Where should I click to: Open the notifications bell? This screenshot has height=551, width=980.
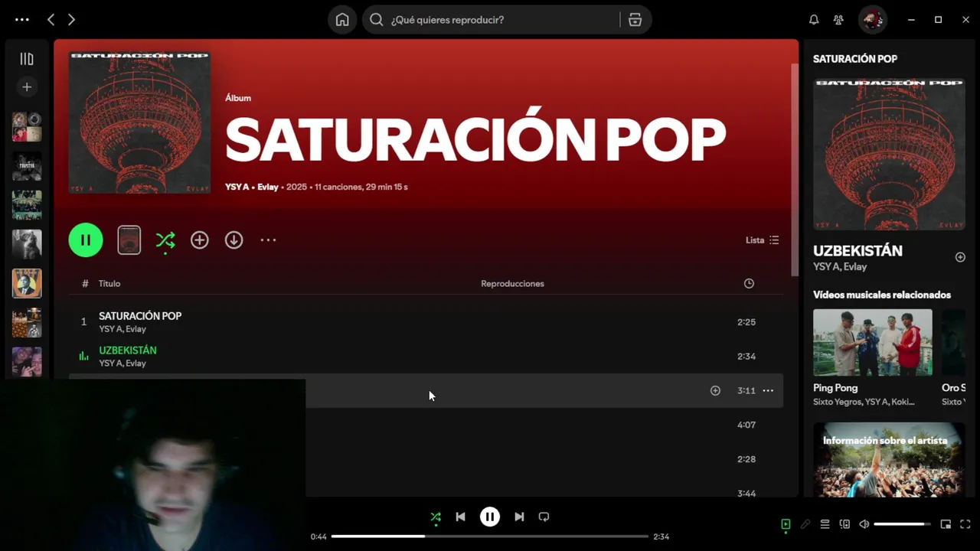click(814, 20)
